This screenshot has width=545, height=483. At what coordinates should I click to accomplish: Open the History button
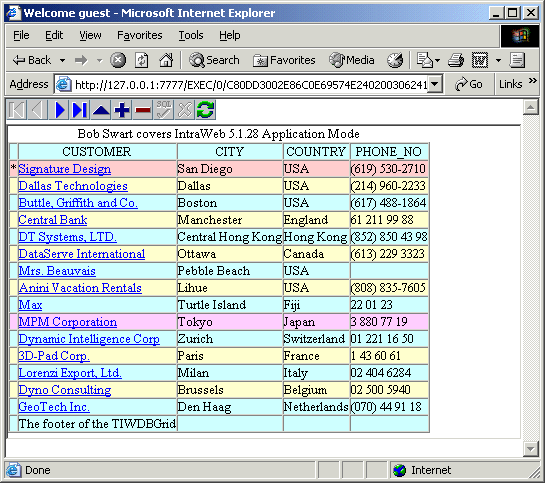coord(395,60)
